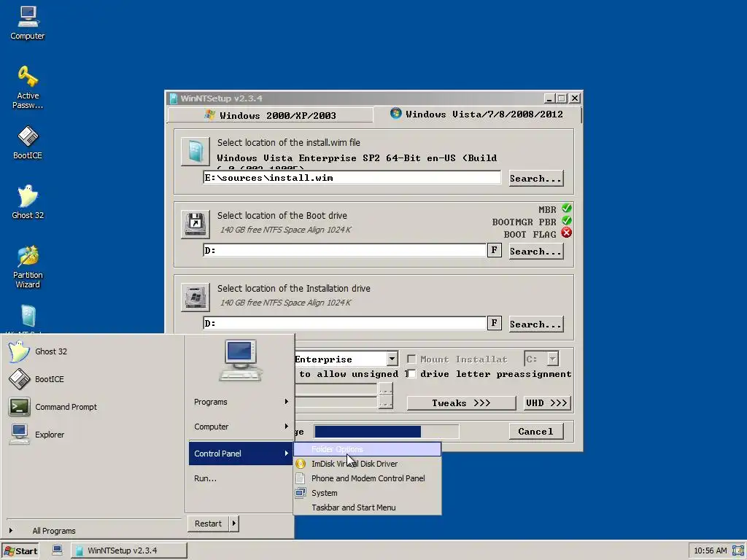Toggle the Mount Installation checkbox
Viewport: 747px width, 560px height.
tap(411, 359)
